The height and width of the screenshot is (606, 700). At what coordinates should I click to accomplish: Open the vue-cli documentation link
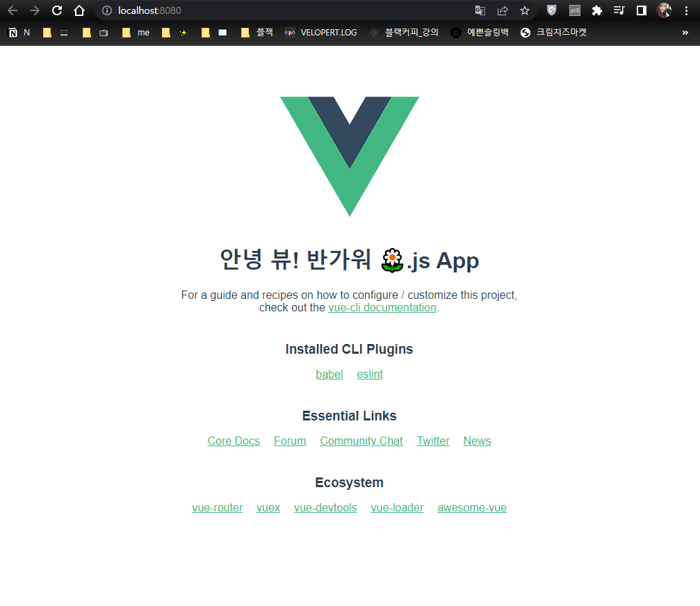point(382,307)
